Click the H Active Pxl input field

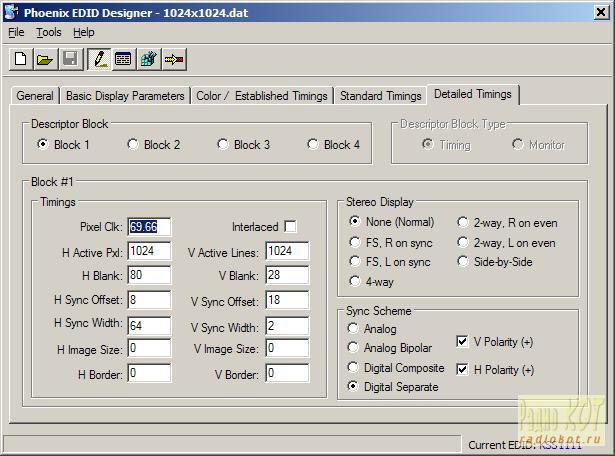(149, 251)
